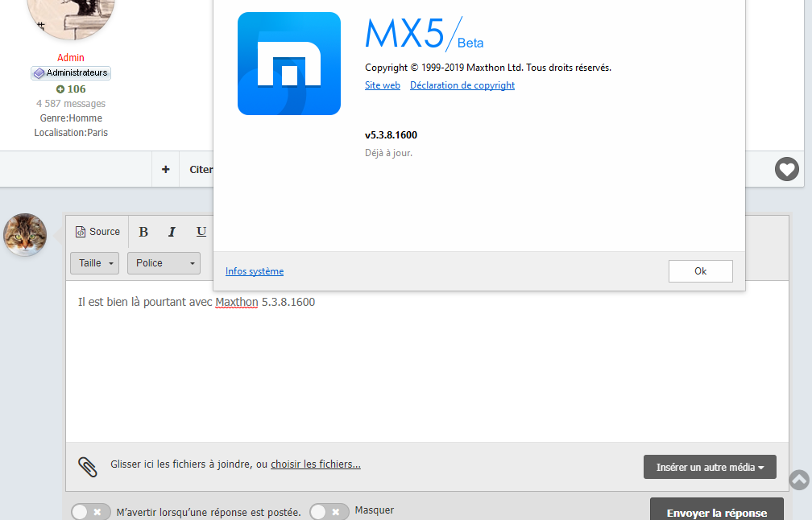812x520 pixels.
Task: Click the version text v5.3.8.1600
Action: coord(391,135)
